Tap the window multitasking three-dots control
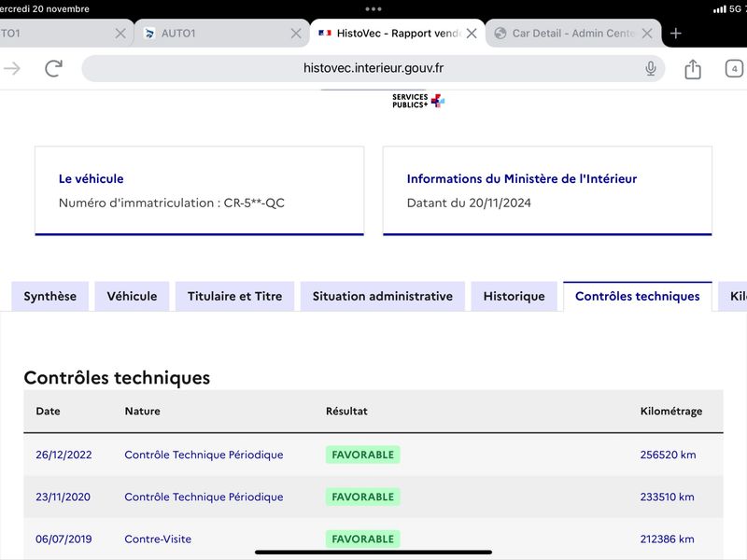 click(x=373, y=9)
